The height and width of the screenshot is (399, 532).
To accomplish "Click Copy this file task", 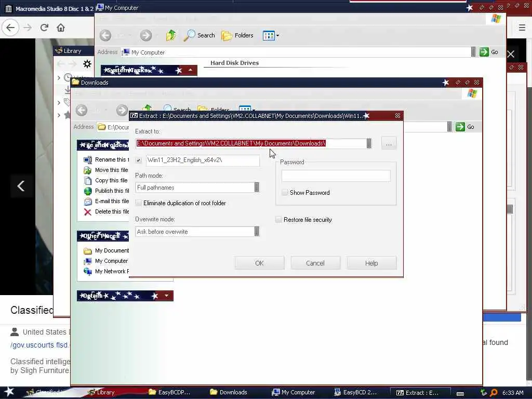I will [107, 180].
